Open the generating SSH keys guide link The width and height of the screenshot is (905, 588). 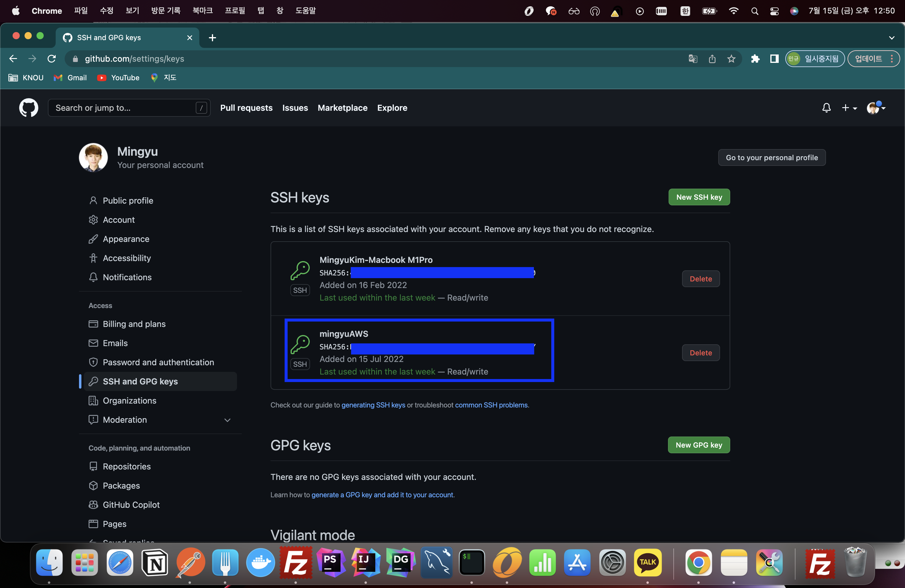pos(373,405)
